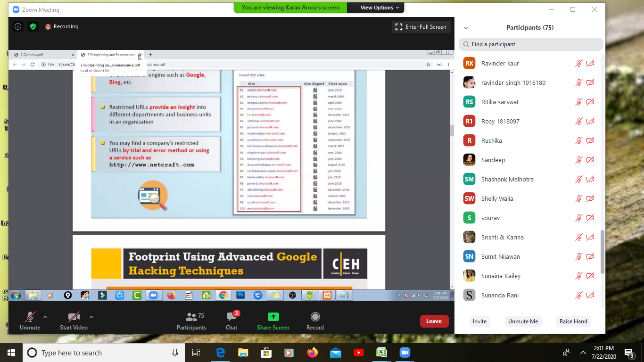Open Microsoft Edge from the taskbar
Screen dimensions: 644x362
[x=220, y=353]
